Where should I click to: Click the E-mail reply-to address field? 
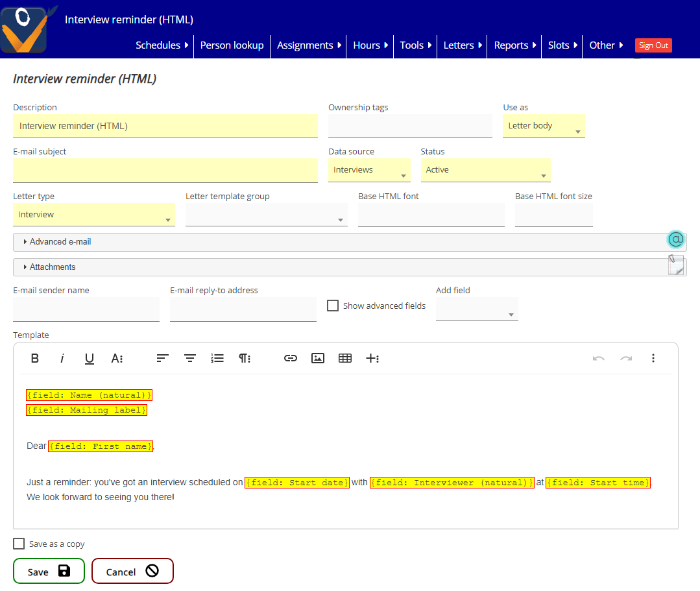point(243,309)
